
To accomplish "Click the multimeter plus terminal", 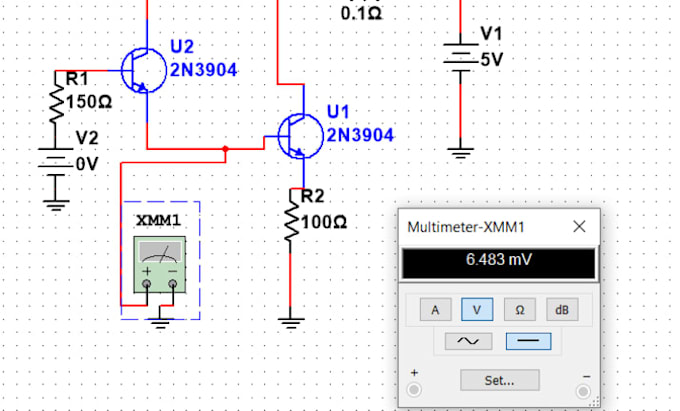I will click(x=414, y=389).
